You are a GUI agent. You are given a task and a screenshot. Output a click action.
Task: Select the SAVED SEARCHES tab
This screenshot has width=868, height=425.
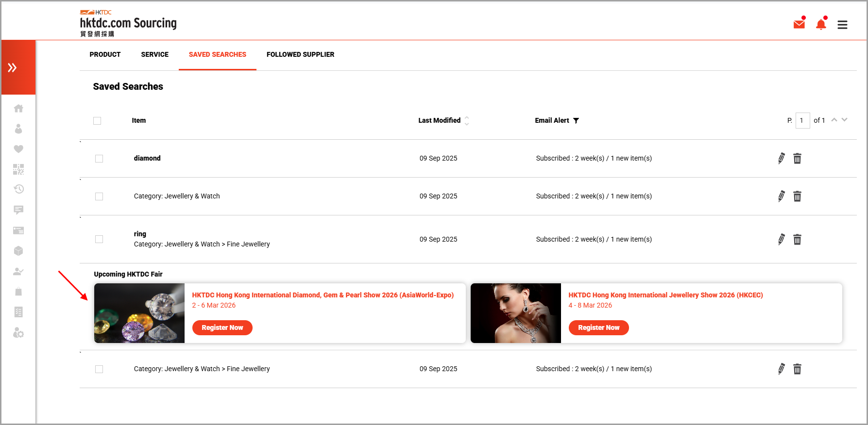(x=218, y=54)
